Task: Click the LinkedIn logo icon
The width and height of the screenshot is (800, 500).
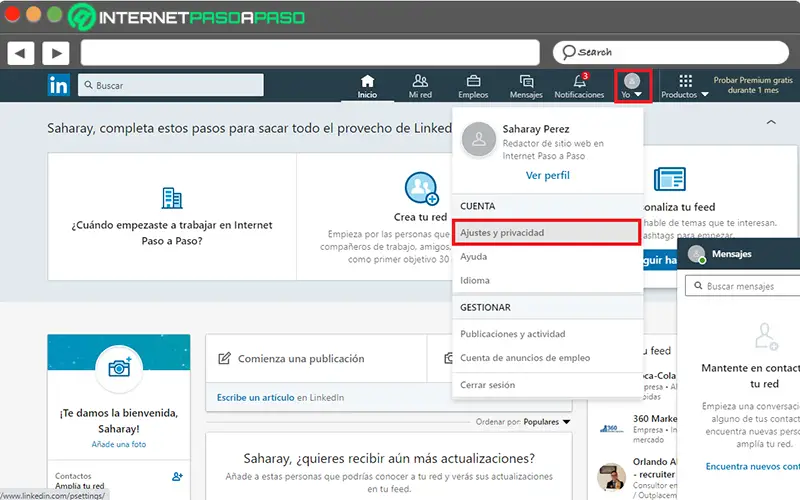Action: (x=59, y=85)
